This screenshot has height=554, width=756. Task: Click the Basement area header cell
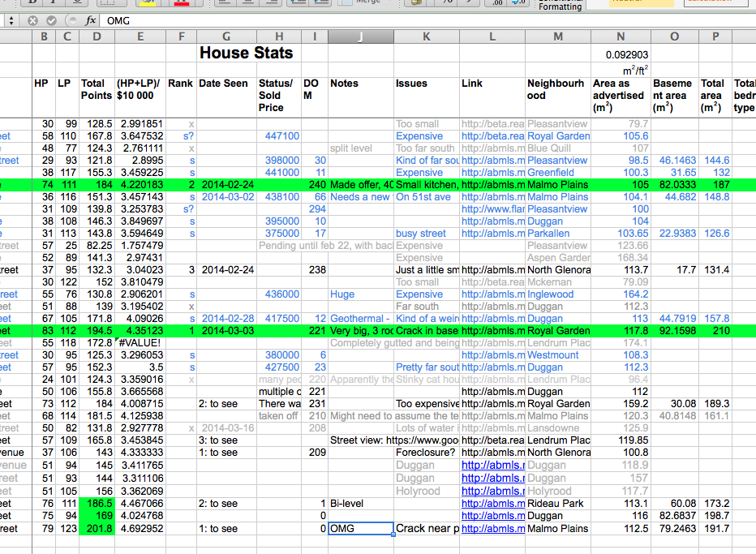coord(675,96)
